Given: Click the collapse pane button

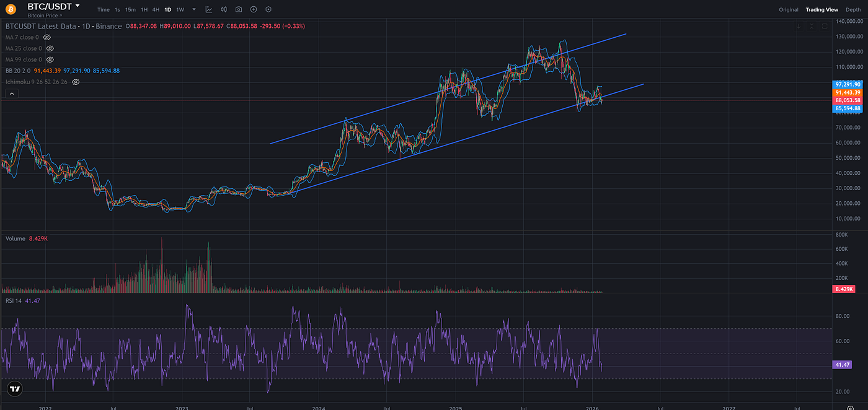Looking at the screenshot, I should pos(812,27).
